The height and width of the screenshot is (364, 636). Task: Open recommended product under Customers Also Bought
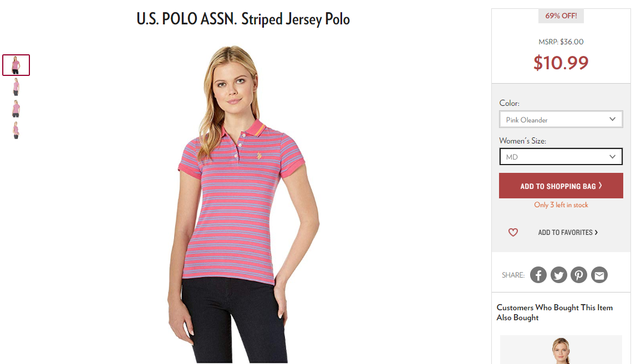click(561, 350)
